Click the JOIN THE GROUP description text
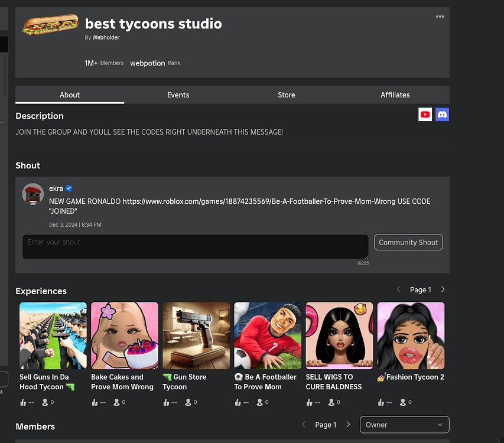504x443 pixels. [x=149, y=132]
